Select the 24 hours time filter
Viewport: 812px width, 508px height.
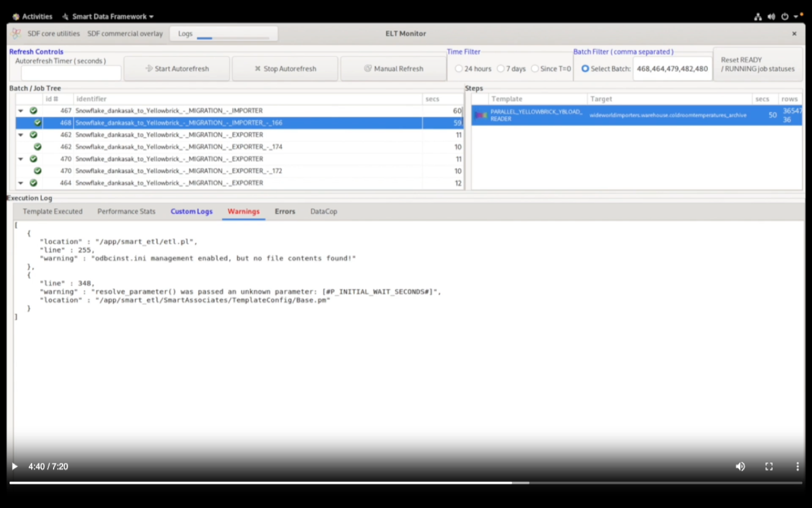click(x=459, y=68)
